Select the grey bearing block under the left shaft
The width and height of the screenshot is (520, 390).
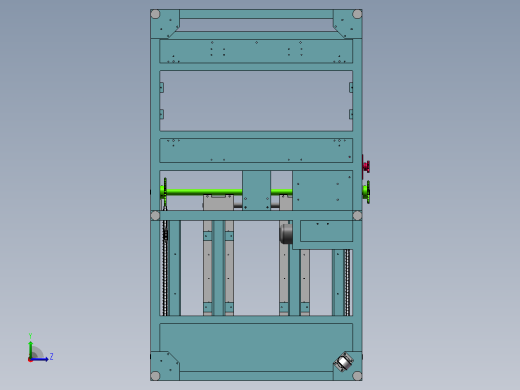(x=218, y=203)
